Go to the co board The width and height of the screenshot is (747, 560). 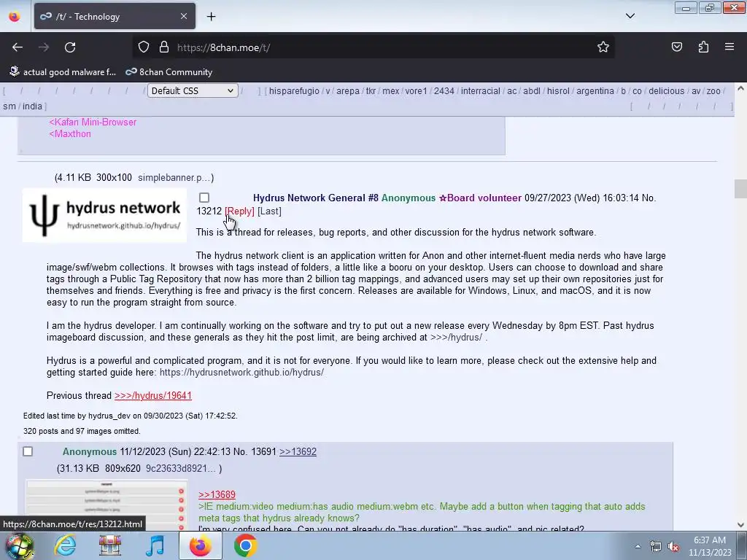pyautogui.click(x=637, y=91)
